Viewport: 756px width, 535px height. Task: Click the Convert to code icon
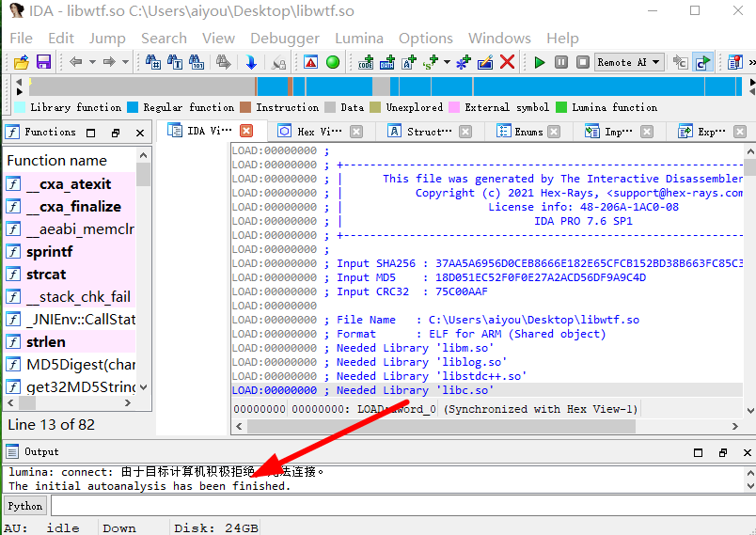pyautogui.click(x=366, y=62)
